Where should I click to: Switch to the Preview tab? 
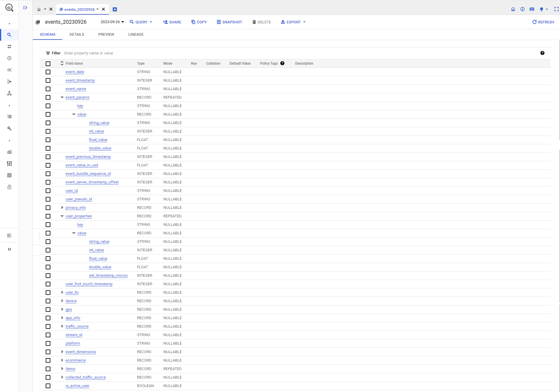click(x=106, y=35)
